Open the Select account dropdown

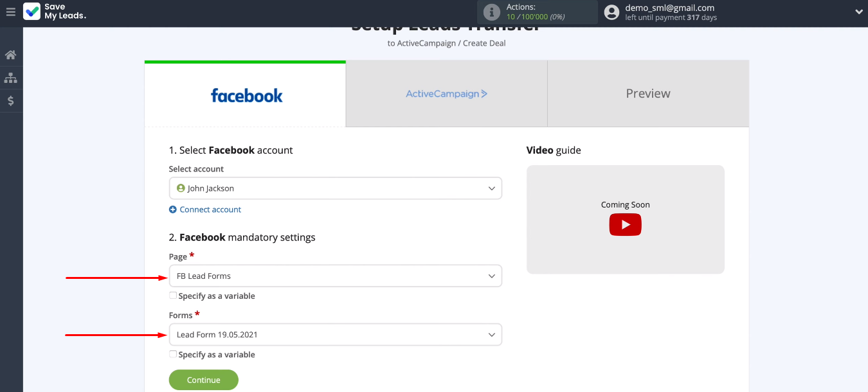pos(335,188)
